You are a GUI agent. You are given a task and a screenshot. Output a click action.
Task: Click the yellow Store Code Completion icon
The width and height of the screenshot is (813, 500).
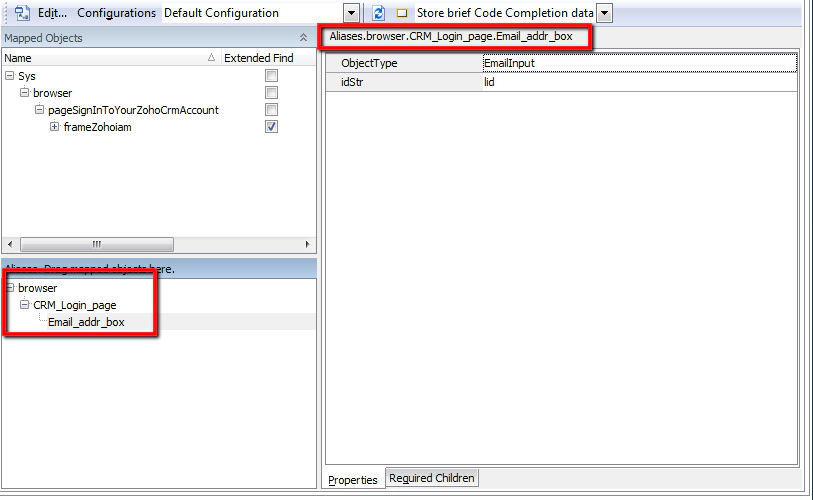coord(402,13)
